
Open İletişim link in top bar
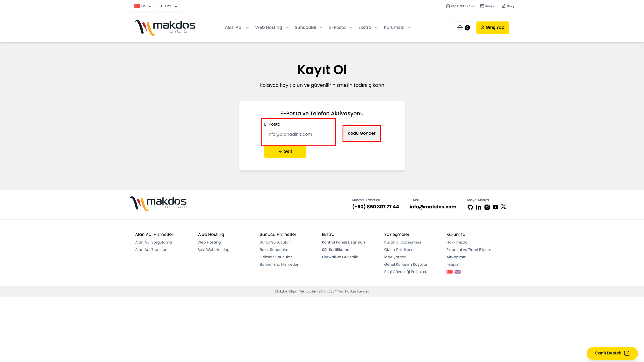pos(488,6)
